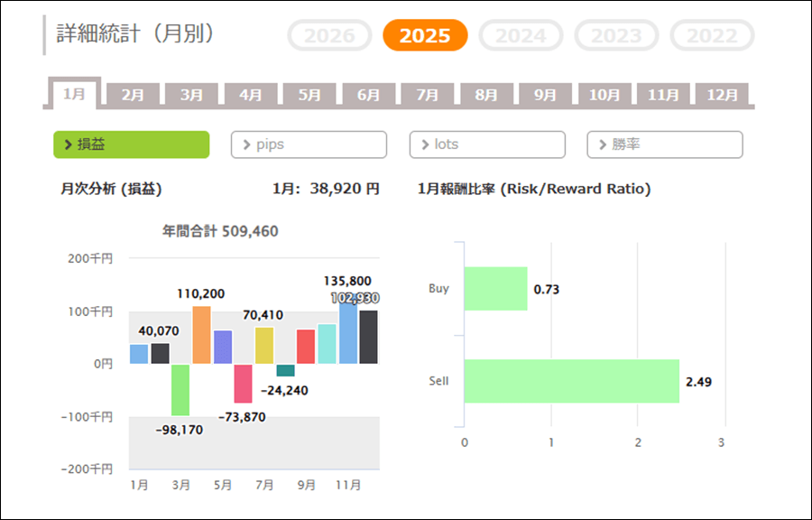Click the green March loss bar
The height and width of the screenshot is (520, 812).
[x=180, y=389]
